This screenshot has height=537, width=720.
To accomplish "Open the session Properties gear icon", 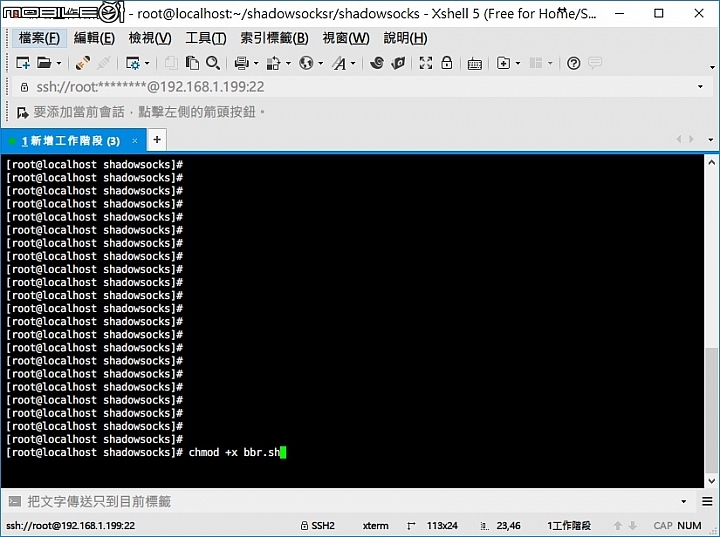I will click(133, 63).
